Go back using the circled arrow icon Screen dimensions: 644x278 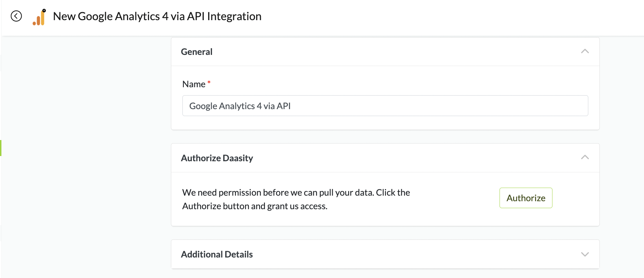pos(16,16)
